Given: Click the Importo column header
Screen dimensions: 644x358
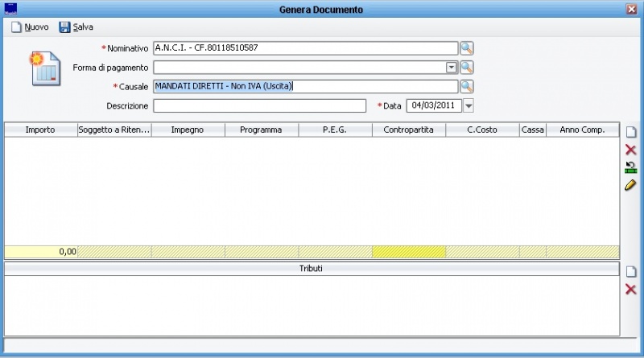Looking at the screenshot, I should [40, 130].
